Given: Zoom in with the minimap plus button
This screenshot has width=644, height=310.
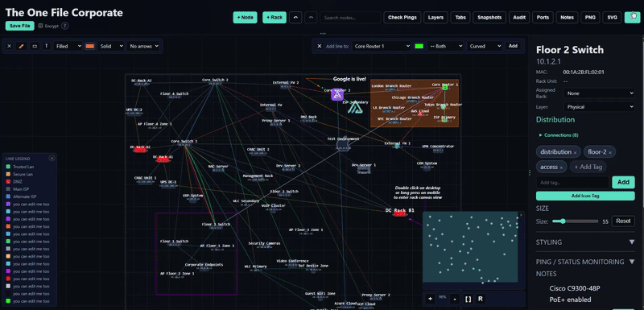Looking at the screenshot, I should [430, 299].
